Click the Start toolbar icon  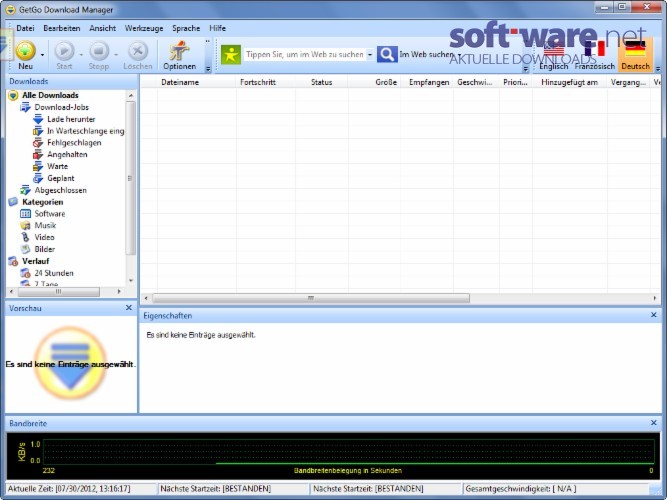64,51
